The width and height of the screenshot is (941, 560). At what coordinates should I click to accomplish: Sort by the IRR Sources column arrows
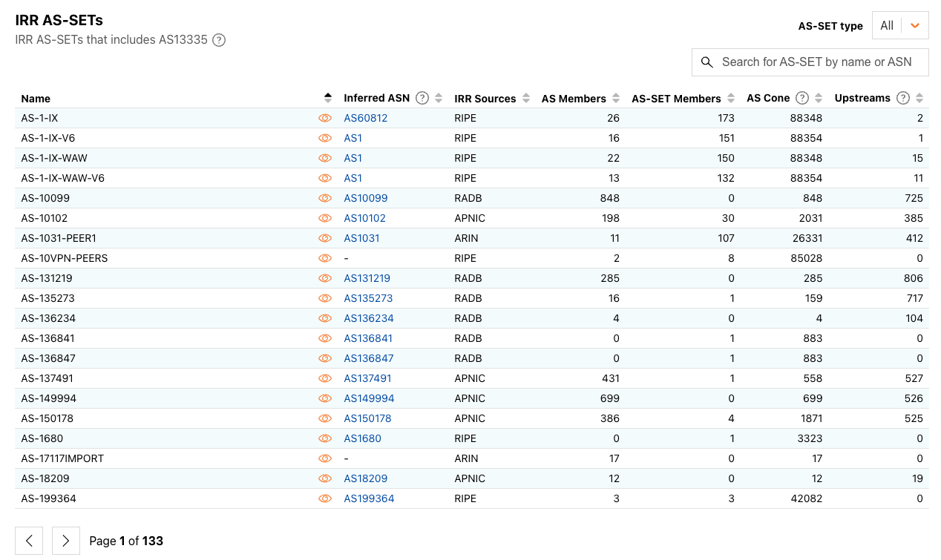[526, 98]
